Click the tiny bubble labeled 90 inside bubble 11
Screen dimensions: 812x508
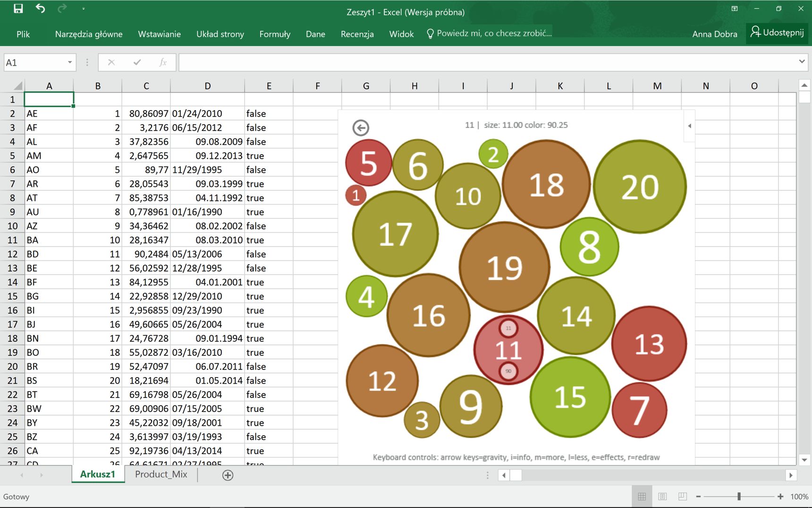click(508, 371)
